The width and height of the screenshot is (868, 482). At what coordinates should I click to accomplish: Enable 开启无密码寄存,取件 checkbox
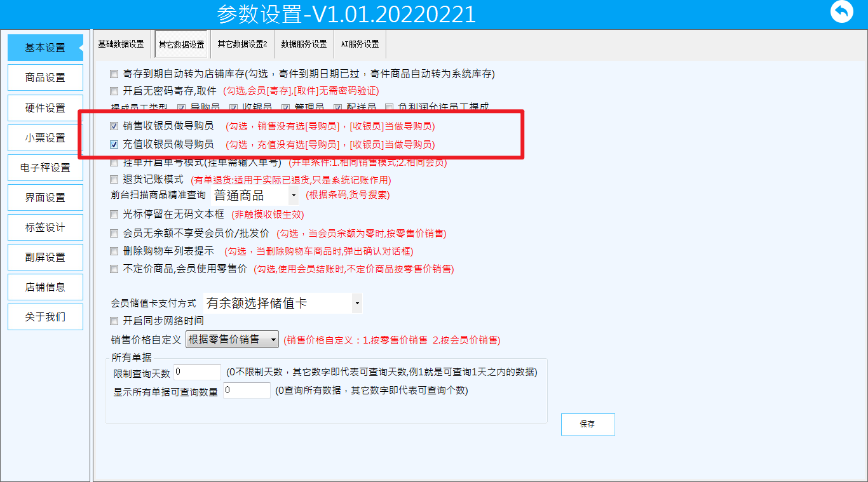114,91
